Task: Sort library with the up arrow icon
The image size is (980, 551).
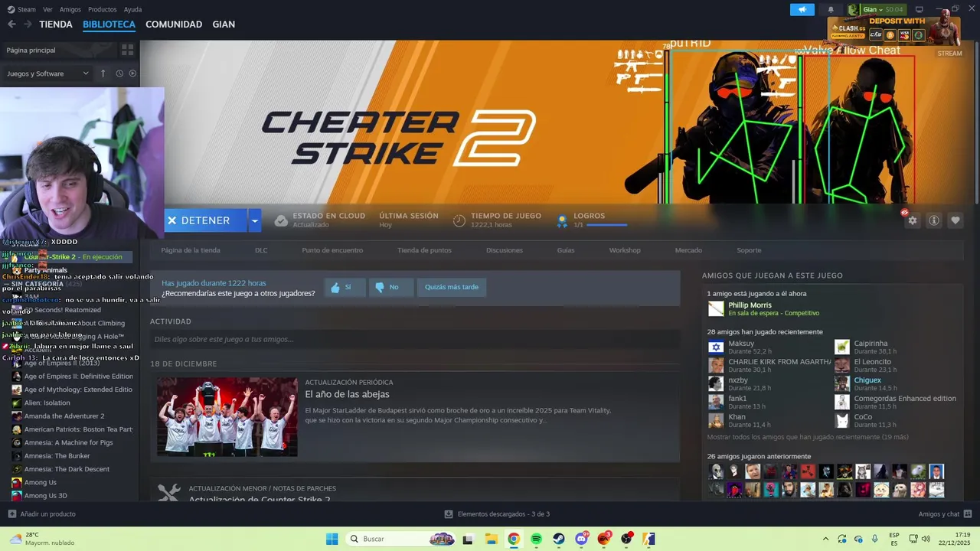Action: [x=103, y=73]
